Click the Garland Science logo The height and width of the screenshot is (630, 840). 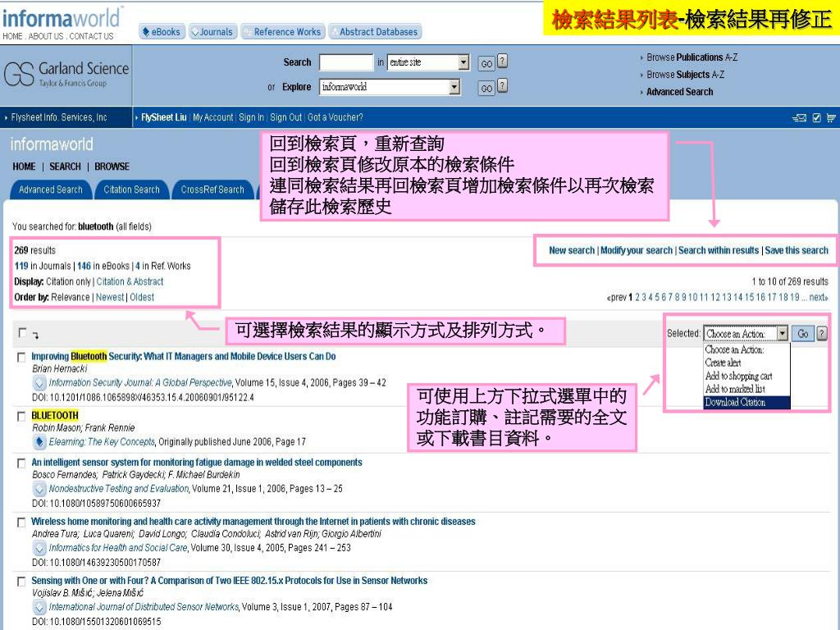(66, 74)
